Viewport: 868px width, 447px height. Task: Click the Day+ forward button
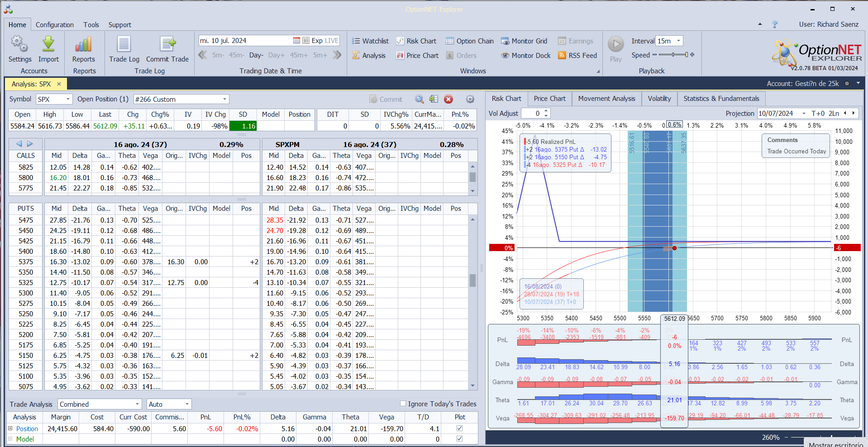pyautogui.click(x=276, y=55)
